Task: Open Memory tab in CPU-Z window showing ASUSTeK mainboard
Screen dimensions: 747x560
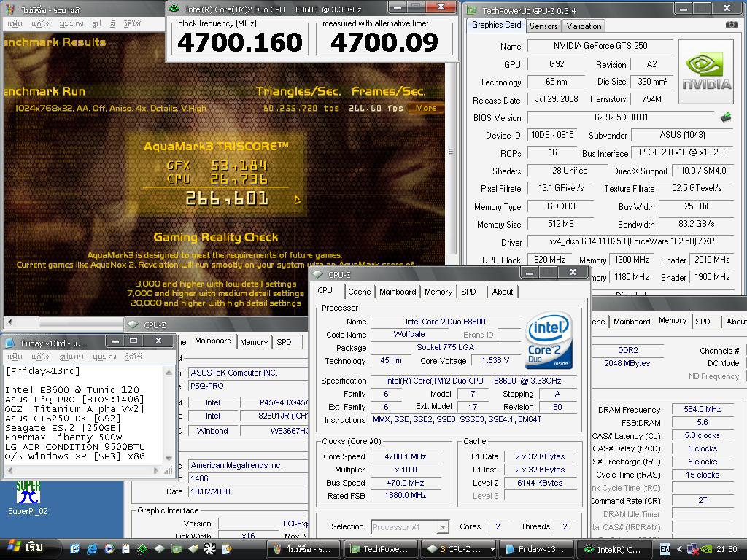Action: (x=253, y=342)
